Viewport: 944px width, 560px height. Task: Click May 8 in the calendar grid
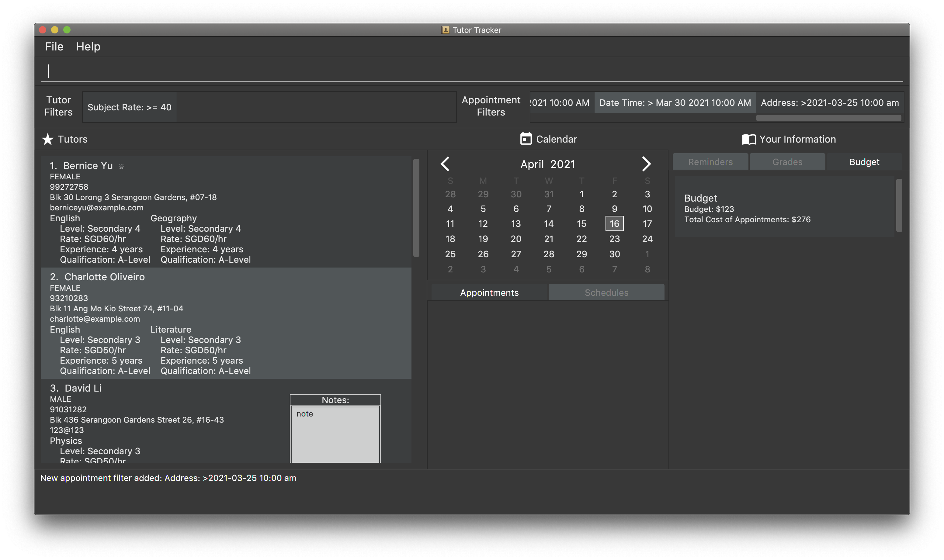[x=647, y=269]
